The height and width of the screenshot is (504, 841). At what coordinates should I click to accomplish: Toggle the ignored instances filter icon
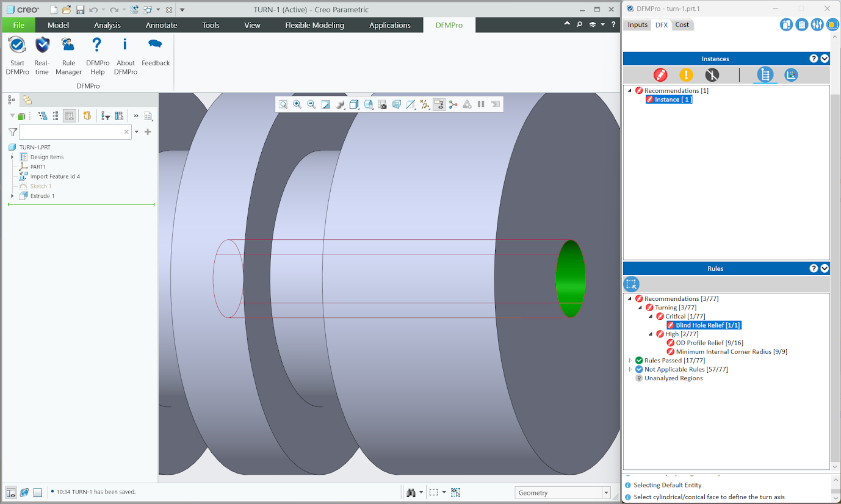(712, 75)
